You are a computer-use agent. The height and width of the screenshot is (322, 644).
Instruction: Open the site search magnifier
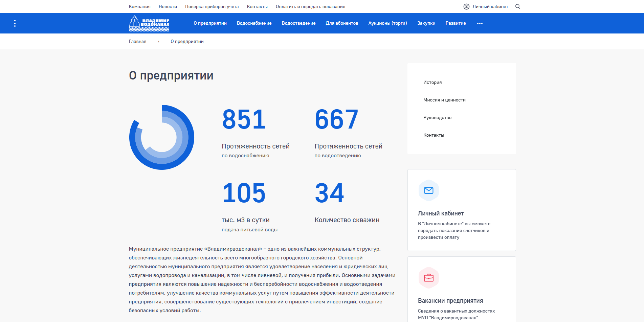pos(518,6)
